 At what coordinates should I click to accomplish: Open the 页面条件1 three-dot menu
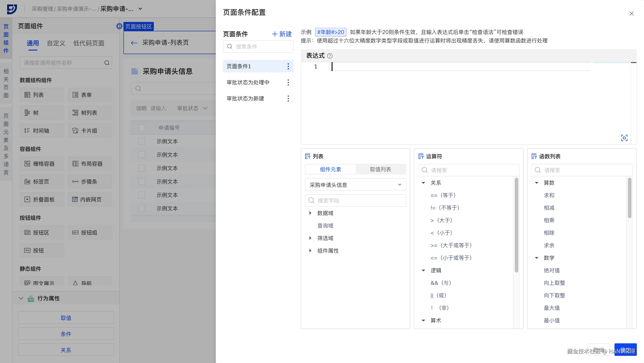tap(288, 66)
